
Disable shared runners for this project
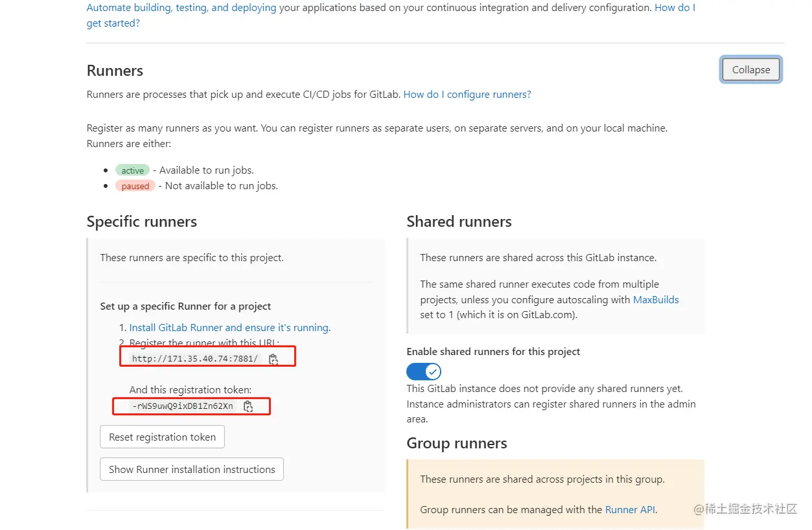pos(424,371)
